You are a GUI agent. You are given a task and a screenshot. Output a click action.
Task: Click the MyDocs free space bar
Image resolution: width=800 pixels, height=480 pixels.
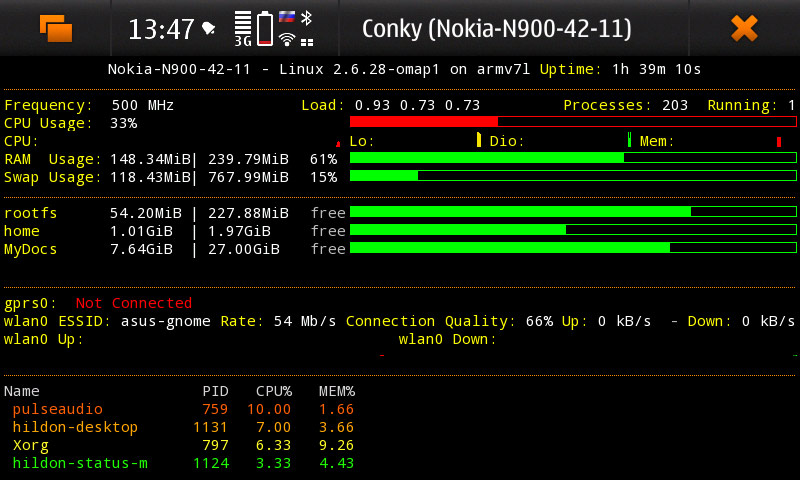click(573, 248)
